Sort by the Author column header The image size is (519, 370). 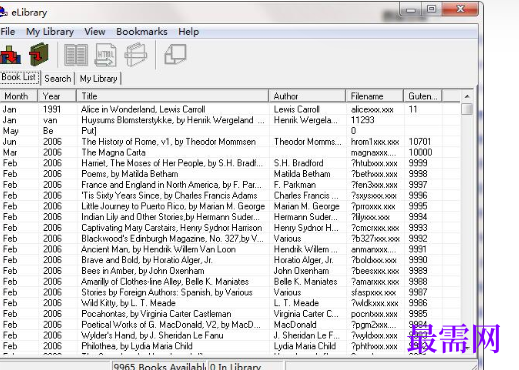click(x=307, y=96)
